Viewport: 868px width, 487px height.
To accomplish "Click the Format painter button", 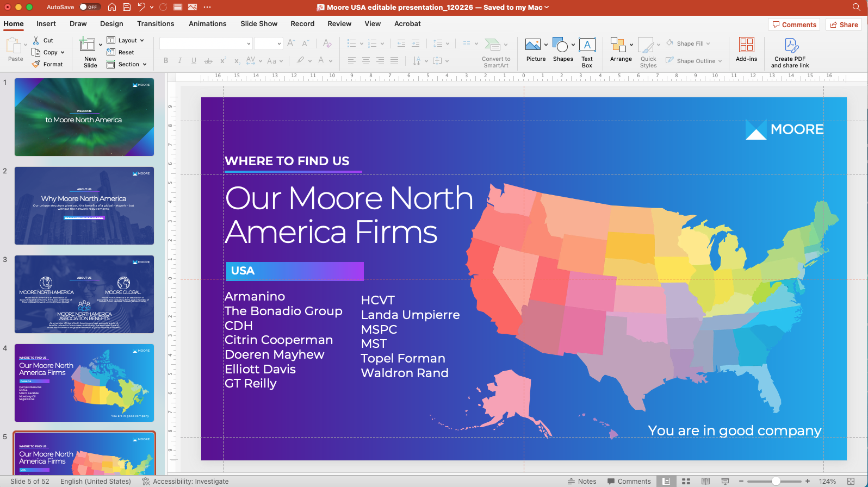I will 47,64.
